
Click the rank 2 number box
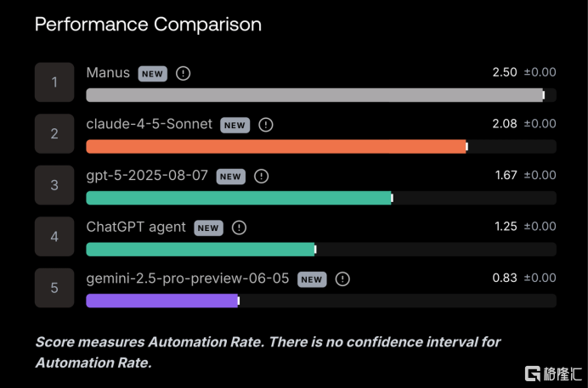point(54,134)
